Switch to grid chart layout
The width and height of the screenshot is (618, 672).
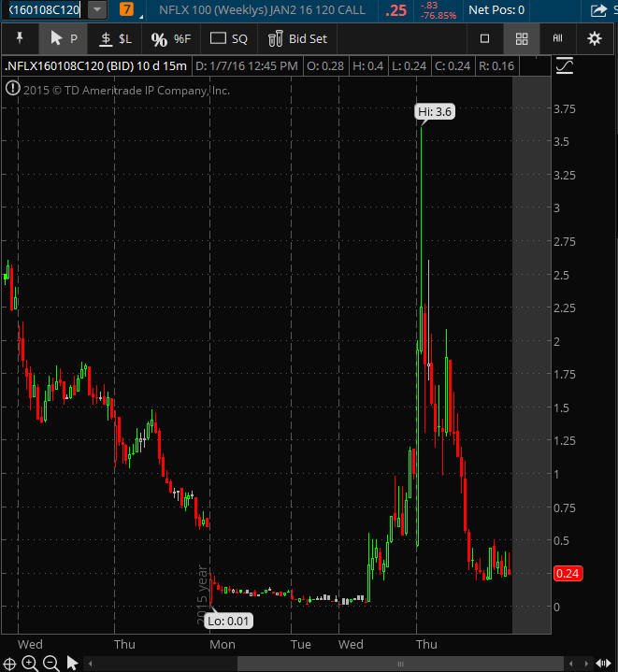point(522,38)
